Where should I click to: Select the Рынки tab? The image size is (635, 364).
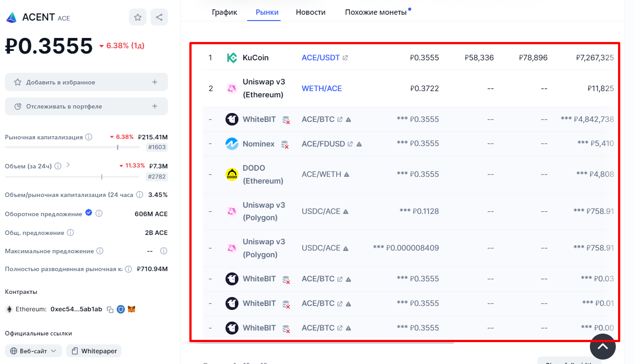(267, 12)
